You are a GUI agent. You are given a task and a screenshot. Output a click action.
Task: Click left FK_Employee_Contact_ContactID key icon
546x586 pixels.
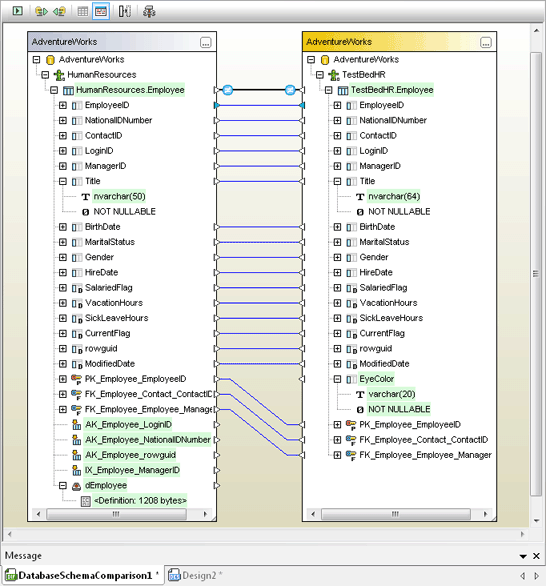pyautogui.click(x=77, y=395)
